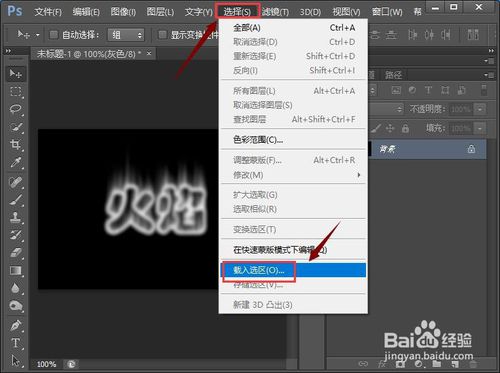Image resolution: width=500 pixels, height=373 pixels.
Task: Open the 组 auto-select dropdown
Action: click(x=126, y=35)
